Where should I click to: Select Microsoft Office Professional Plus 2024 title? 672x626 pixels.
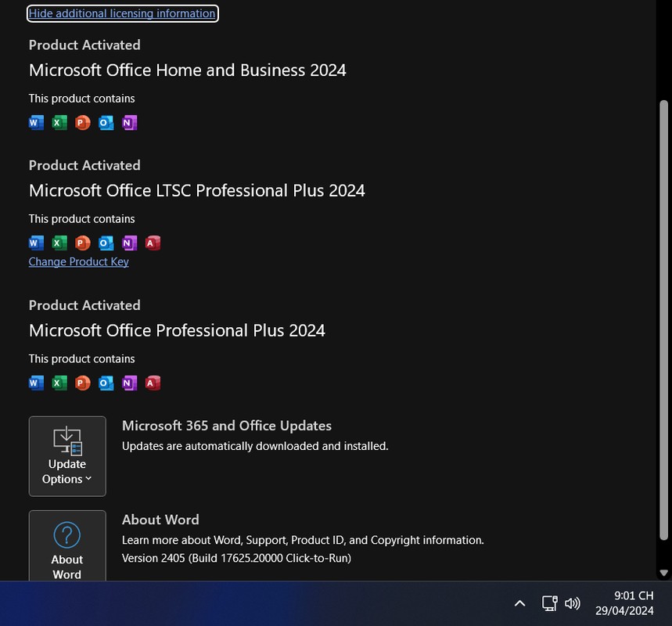(x=177, y=330)
